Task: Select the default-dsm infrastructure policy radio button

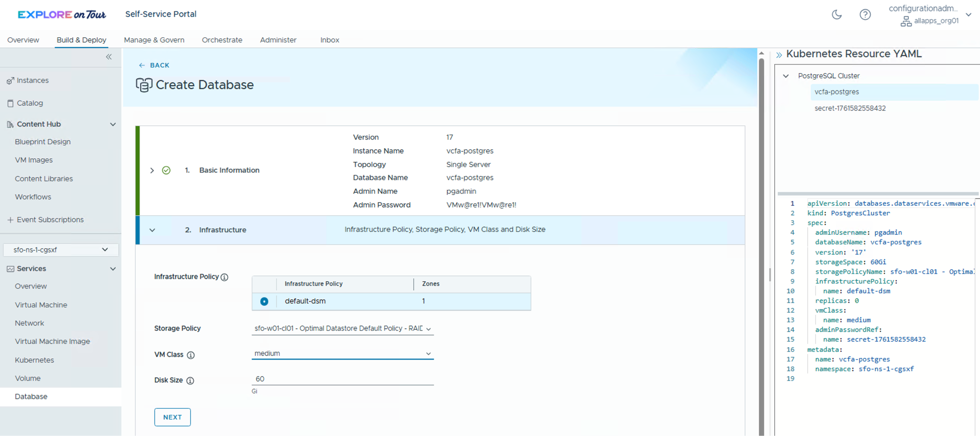Action: [x=264, y=301]
